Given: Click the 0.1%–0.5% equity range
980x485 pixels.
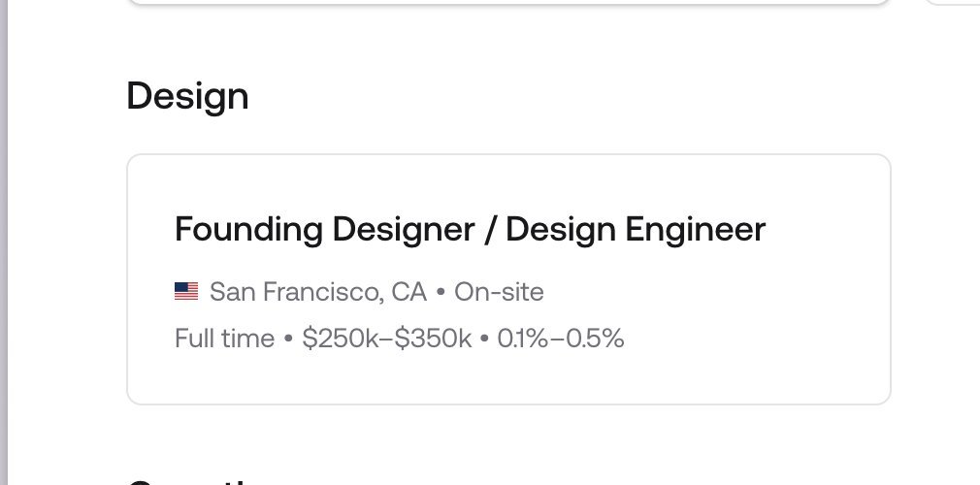Looking at the screenshot, I should [561, 339].
